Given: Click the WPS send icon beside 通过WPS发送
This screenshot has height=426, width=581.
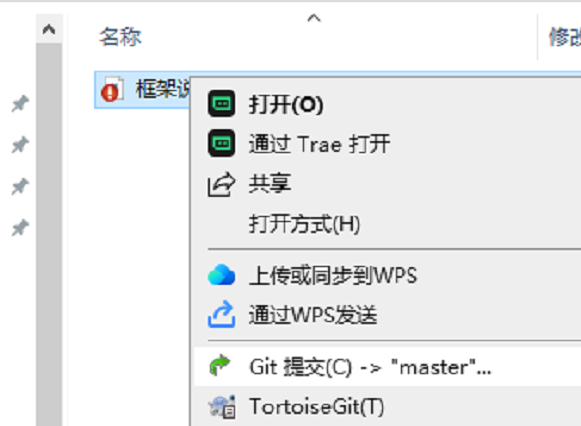Looking at the screenshot, I should (x=221, y=314).
